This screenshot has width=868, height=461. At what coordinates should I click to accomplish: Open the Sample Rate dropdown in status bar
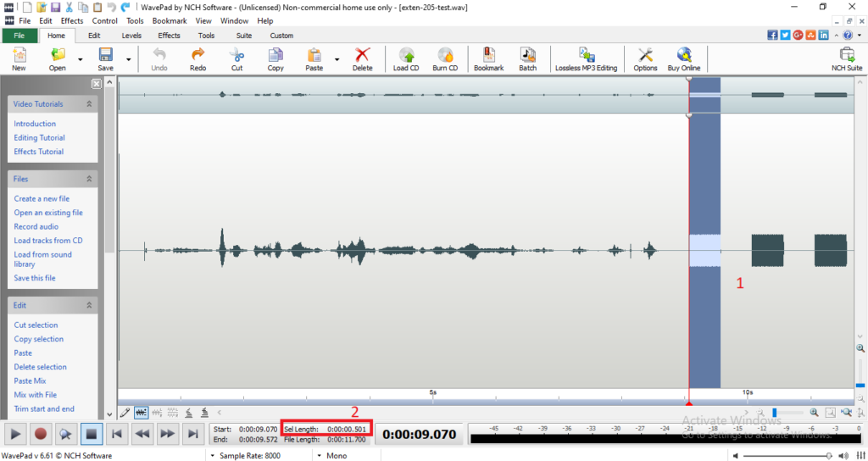tap(211, 455)
